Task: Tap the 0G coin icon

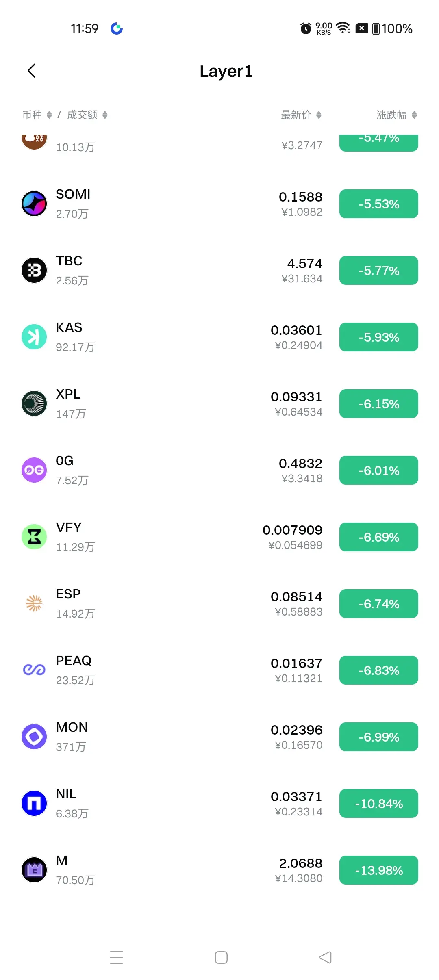Action: click(x=34, y=470)
